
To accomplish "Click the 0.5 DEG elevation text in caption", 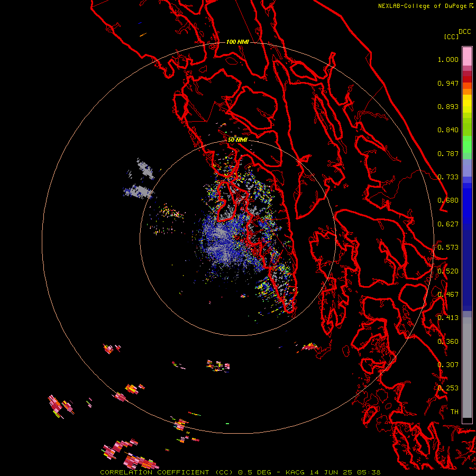I will [255, 472].
